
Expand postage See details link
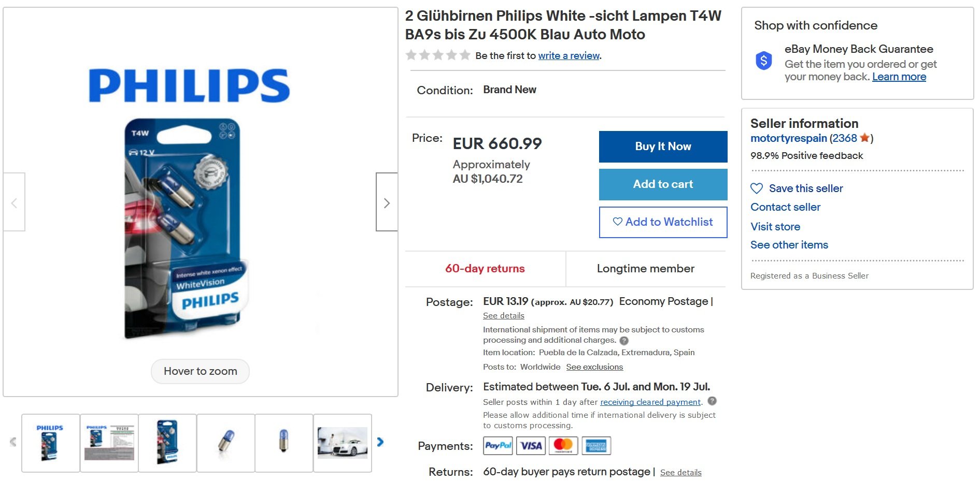coord(503,316)
